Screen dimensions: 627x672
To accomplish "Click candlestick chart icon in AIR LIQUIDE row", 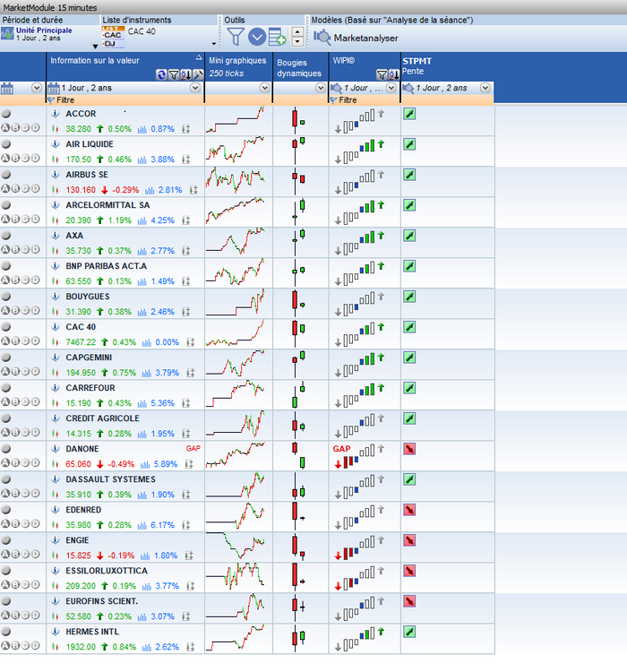I will click(55, 159).
